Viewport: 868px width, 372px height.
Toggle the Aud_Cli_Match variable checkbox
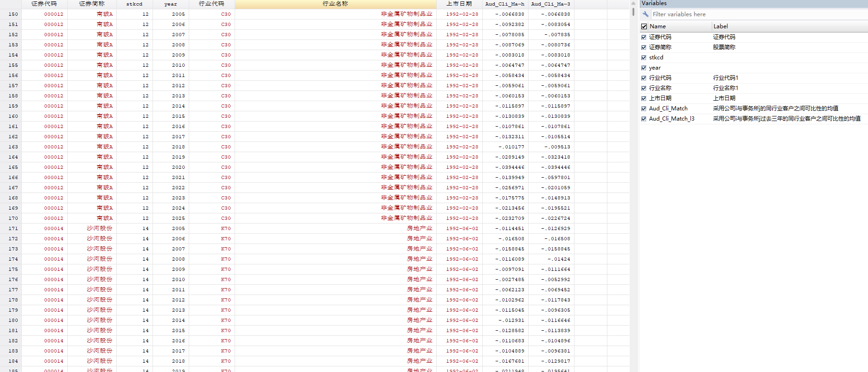click(x=644, y=109)
